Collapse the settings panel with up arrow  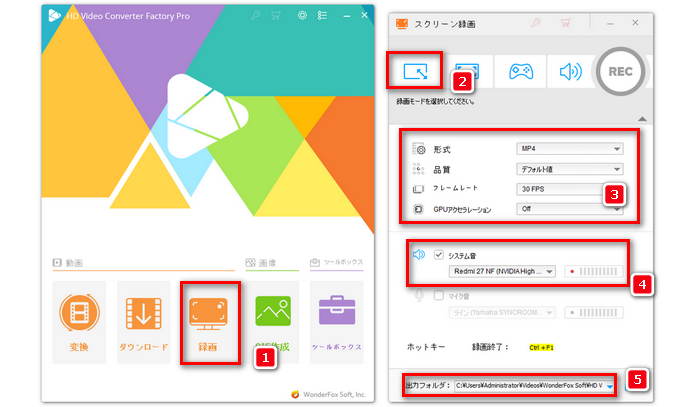tap(642, 119)
